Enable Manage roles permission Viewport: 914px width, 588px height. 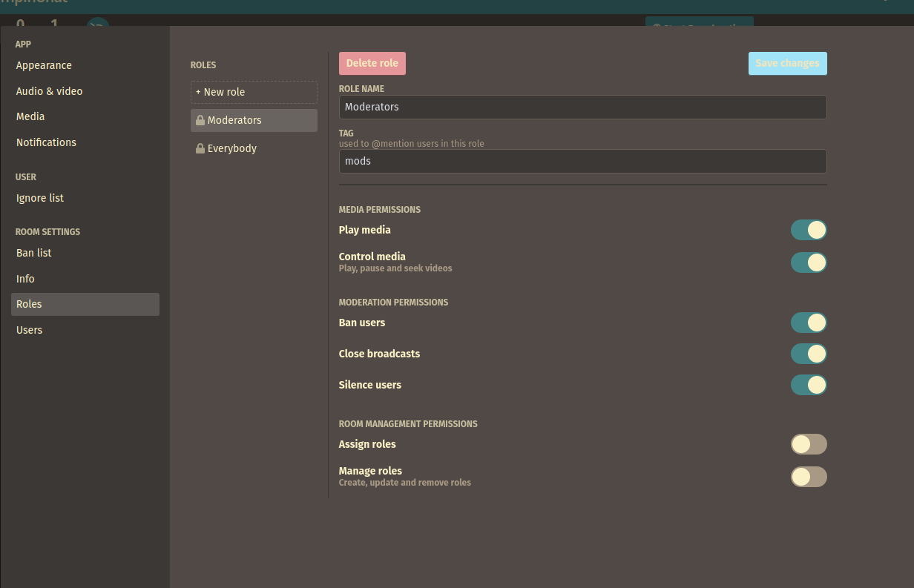coord(809,477)
